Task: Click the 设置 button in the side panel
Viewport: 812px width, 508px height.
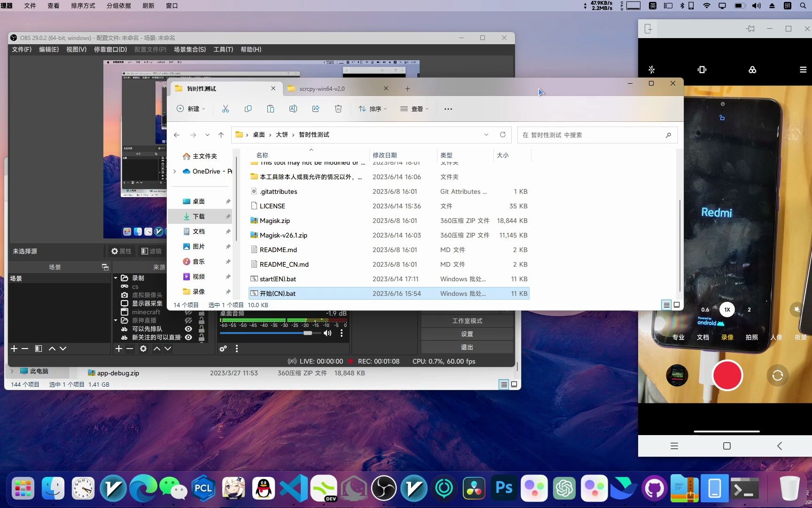Action: tap(467, 333)
